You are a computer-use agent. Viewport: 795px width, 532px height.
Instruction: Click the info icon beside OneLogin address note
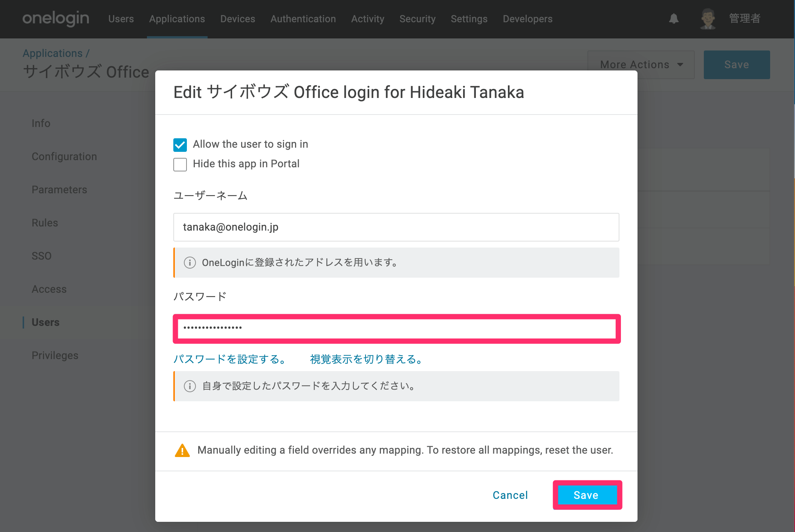point(190,263)
